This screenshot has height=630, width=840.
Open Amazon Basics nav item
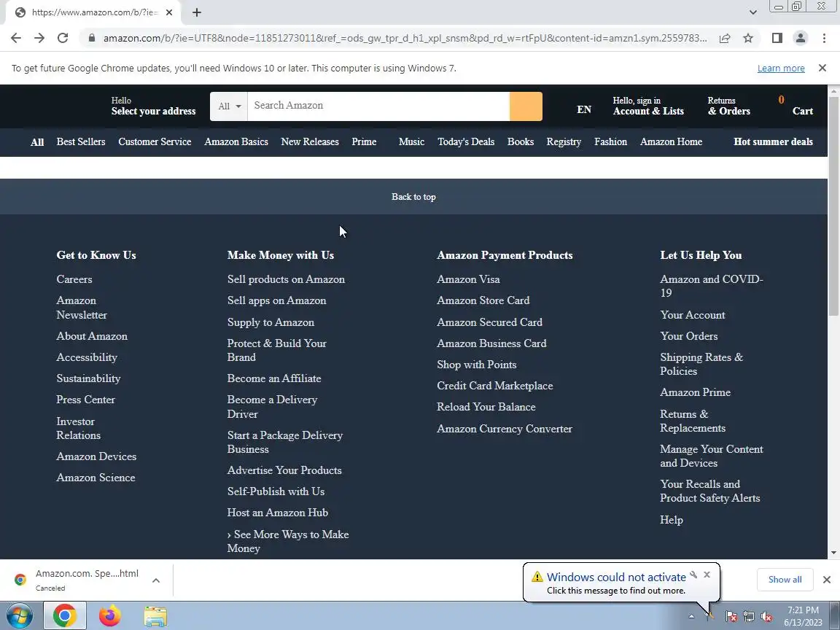[236, 141]
